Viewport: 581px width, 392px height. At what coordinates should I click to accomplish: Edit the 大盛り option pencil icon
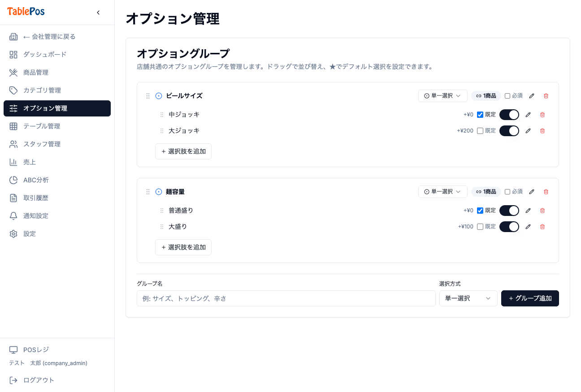pos(528,227)
